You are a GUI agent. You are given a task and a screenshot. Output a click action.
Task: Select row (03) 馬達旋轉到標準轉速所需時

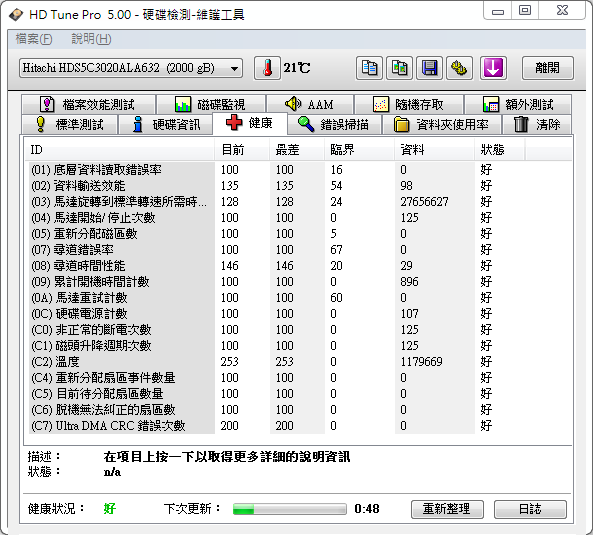coord(299,202)
